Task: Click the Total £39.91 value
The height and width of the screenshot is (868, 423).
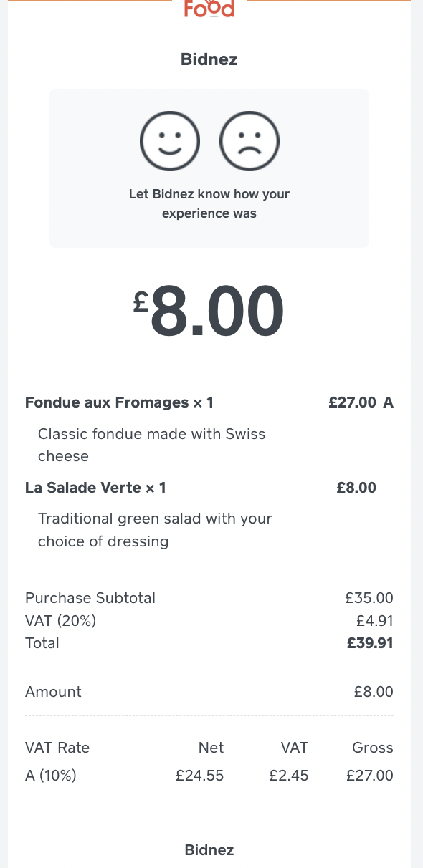Action: [370, 643]
